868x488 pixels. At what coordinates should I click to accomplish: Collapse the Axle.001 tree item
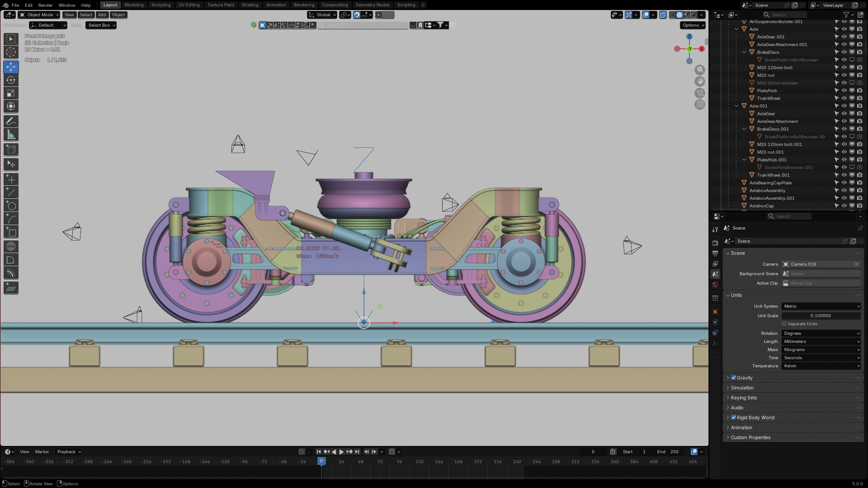point(736,106)
